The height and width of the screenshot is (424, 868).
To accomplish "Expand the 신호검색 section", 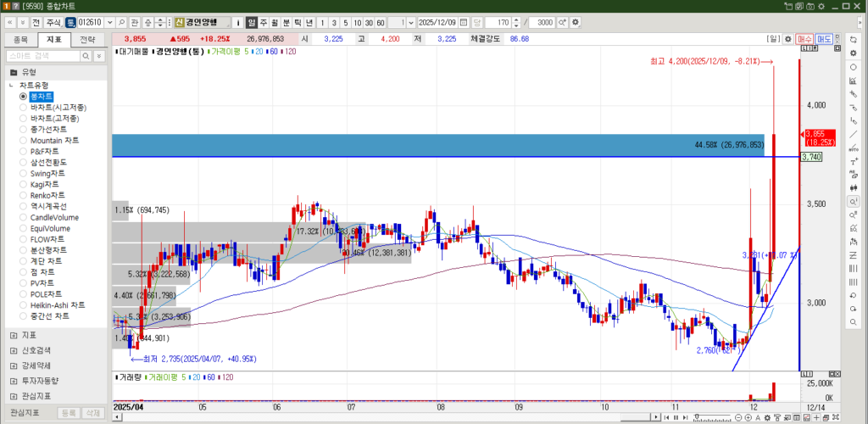I will [14, 350].
